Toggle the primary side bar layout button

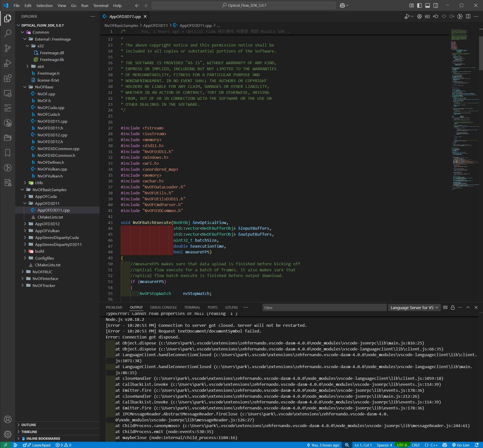420,5
